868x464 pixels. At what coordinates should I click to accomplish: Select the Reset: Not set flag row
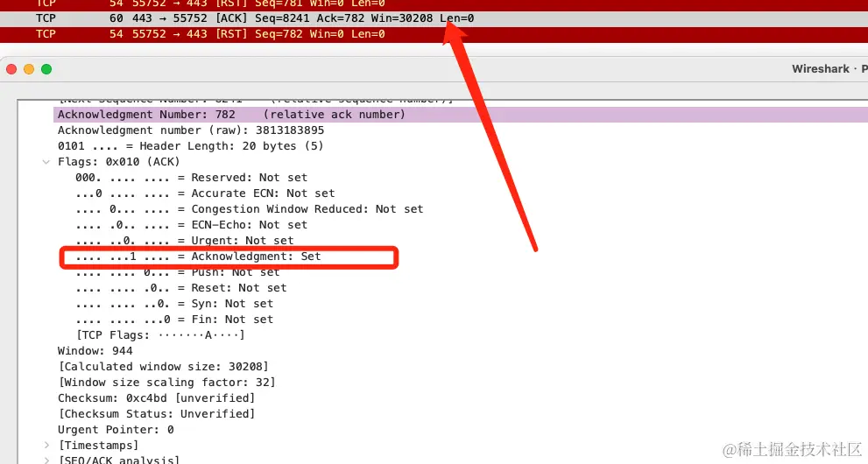coord(181,288)
